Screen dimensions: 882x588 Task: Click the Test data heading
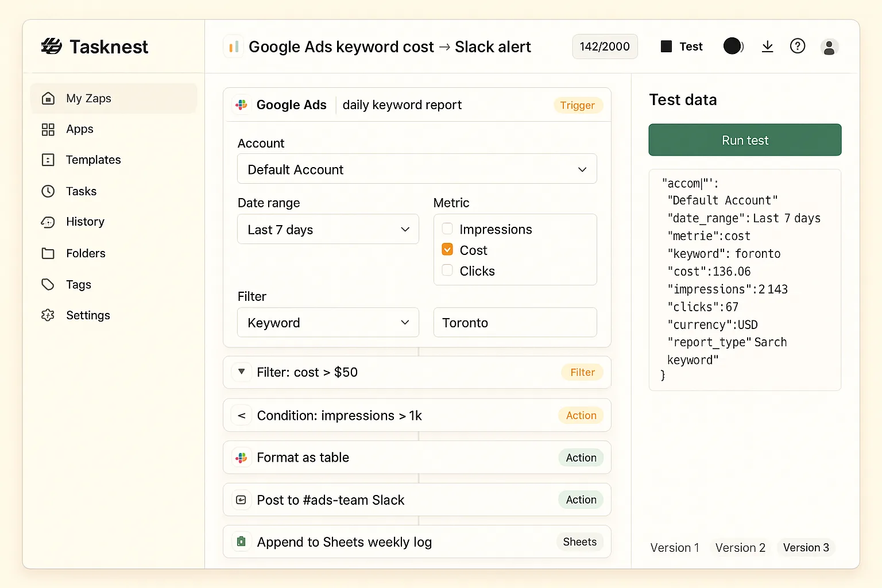(683, 100)
